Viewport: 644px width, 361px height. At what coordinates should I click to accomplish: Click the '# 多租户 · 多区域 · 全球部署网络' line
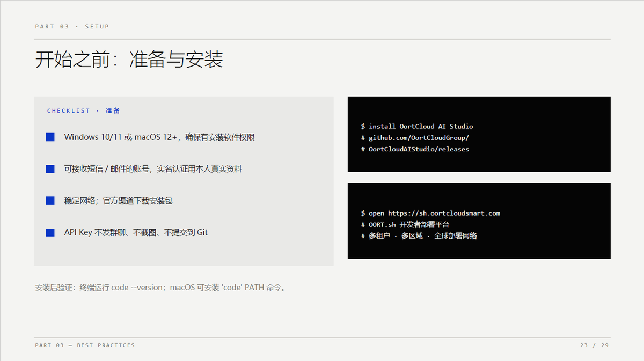tap(419, 236)
